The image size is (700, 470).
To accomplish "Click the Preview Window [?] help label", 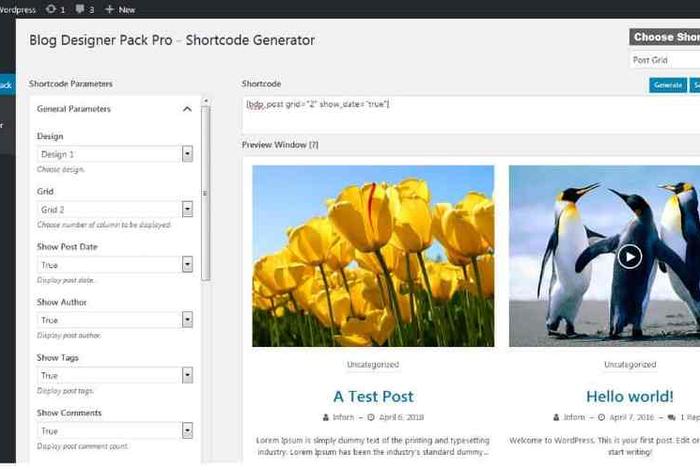I will 280,145.
